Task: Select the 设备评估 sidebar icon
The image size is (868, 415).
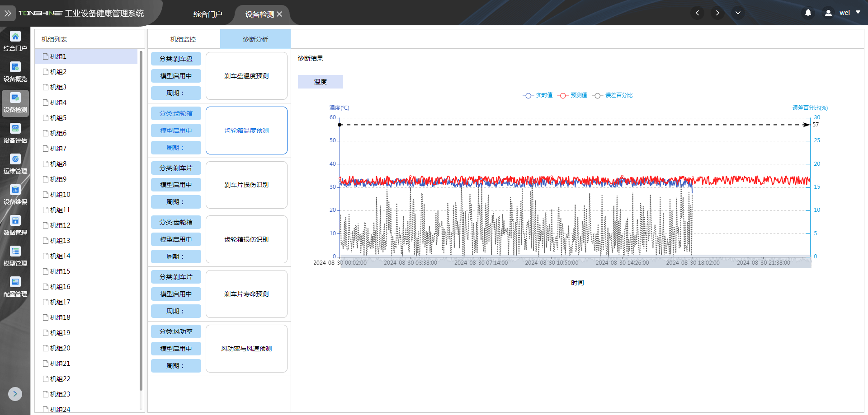Action: coord(15,133)
